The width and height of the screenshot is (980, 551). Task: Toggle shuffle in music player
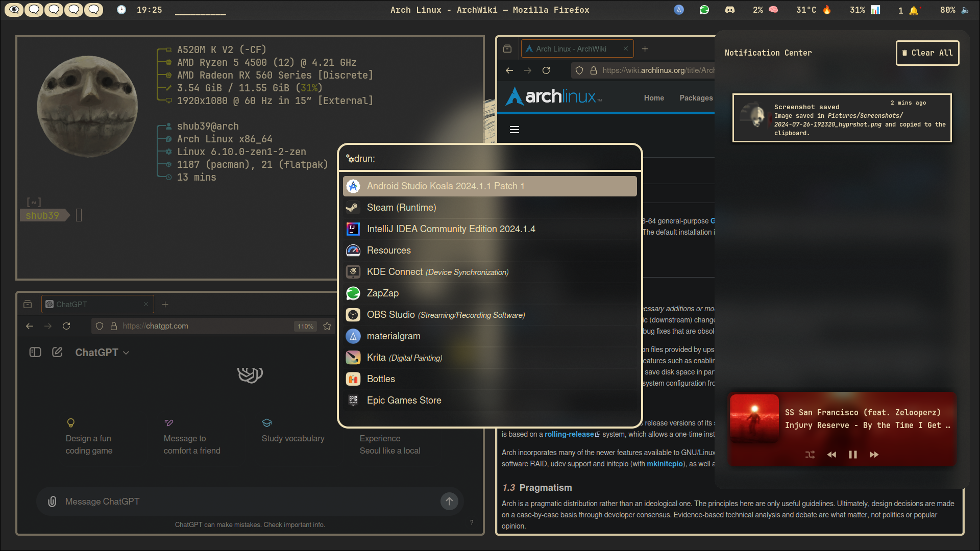click(x=810, y=455)
